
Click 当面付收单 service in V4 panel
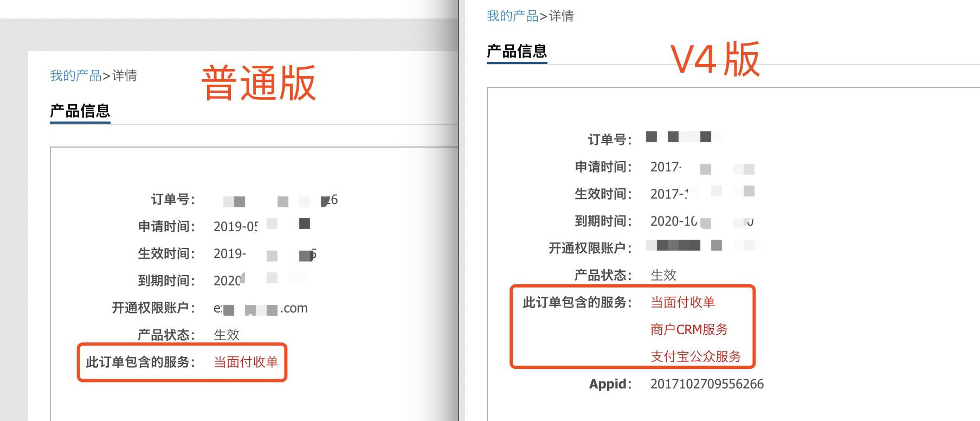[x=683, y=302]
